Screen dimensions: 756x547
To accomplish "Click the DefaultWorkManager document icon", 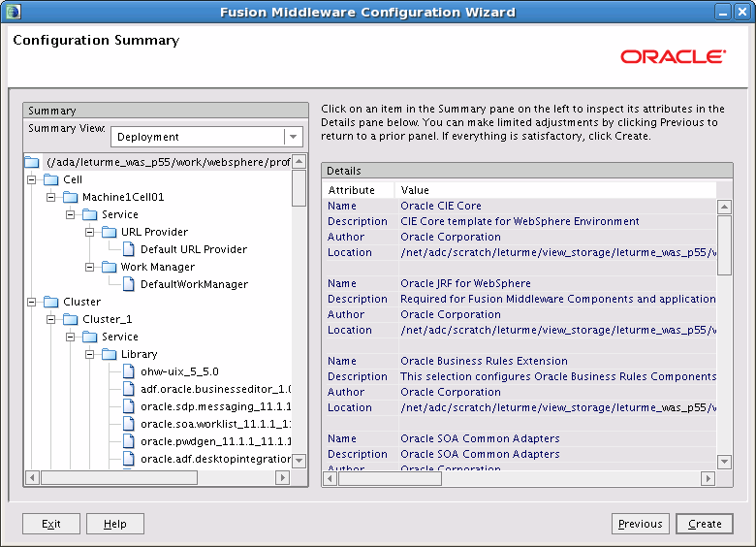I will point(129,284).
